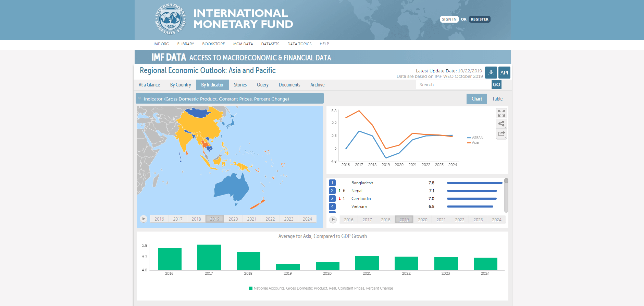Switch to the By Country tab
Viewport: 644px width, 306px height.
point(181,85)
